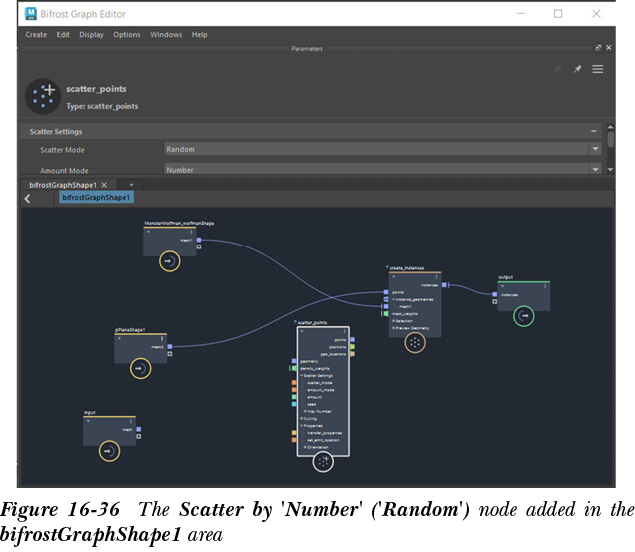Image resolution: width=635 pixels, height=552 pixels.
Task: Click the scatter_points node icon in Parameters
Action: [x=43, y=95]
